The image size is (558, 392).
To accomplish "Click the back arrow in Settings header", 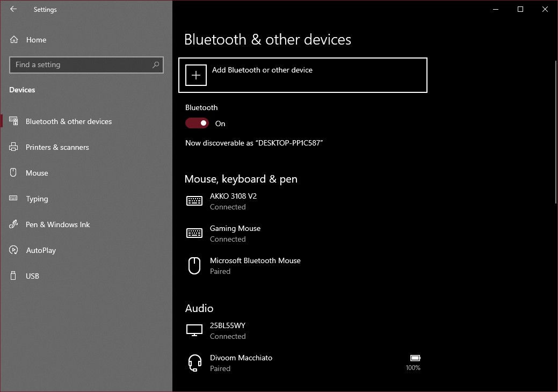I will (x=13, y=9).
